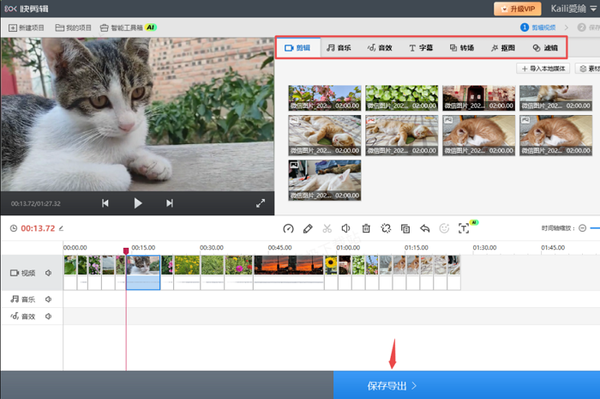Click the clock icon beside the timecode
600x399 pixels.
[13, 228]
